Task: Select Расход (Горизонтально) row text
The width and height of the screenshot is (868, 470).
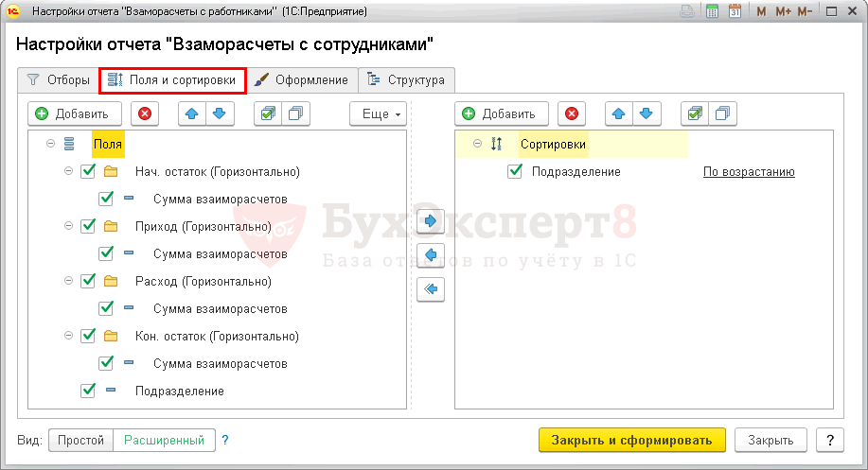Action: 204,282
